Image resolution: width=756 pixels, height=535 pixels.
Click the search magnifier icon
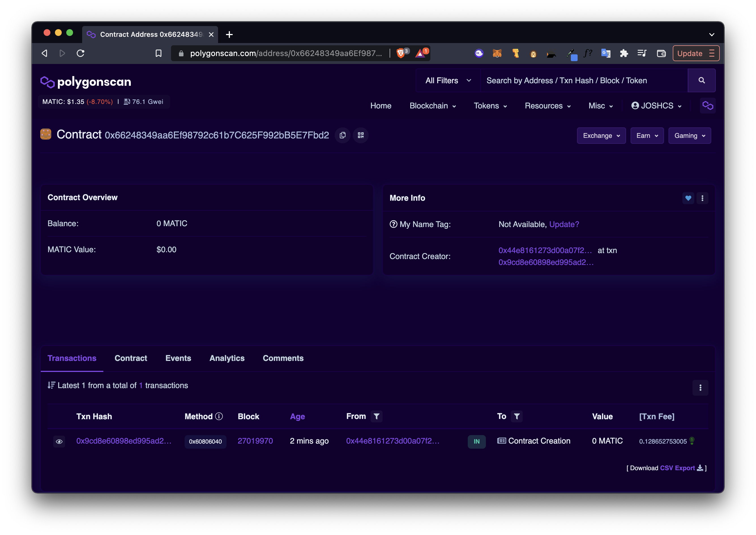(x=702, y=80)
